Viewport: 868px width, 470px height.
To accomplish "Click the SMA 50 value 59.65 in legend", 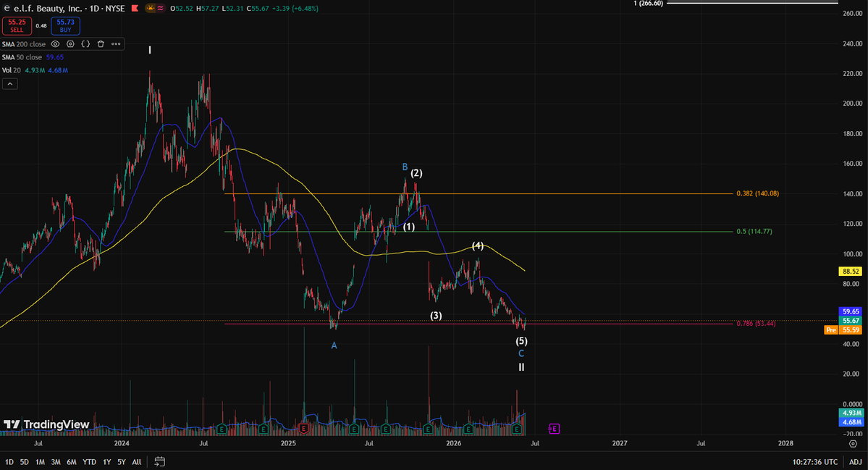I will [x=55, y=57].
